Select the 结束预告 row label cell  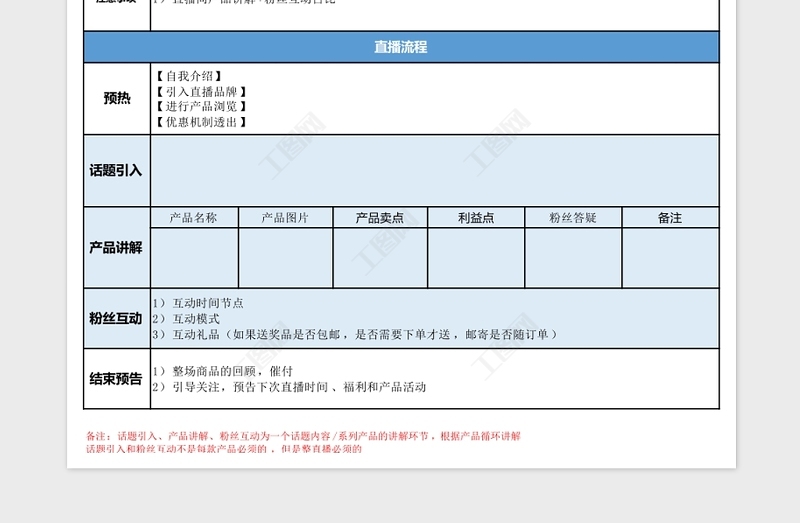pyautogui.click(x=117, y=379)
